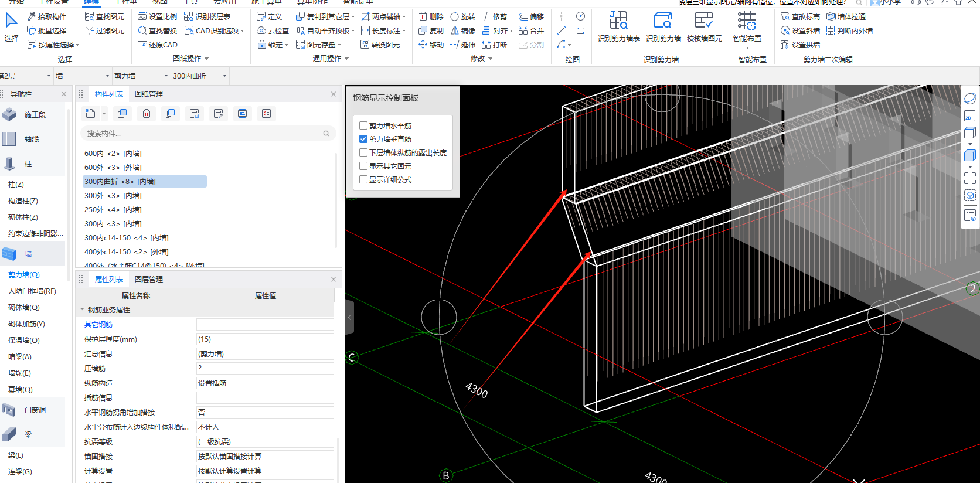Screen dimensions: 980x483
Task: Click the 搜索构件 search field
Action: click(x=207, y=134)
